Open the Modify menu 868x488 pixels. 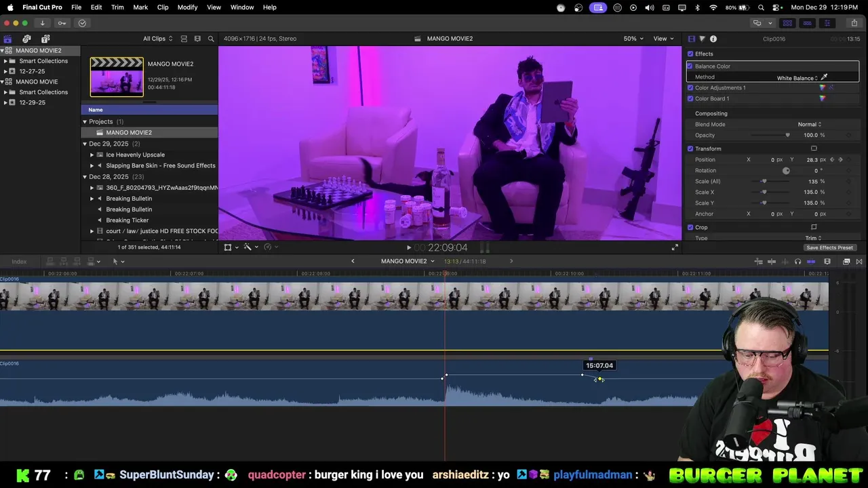pos(187,7)
